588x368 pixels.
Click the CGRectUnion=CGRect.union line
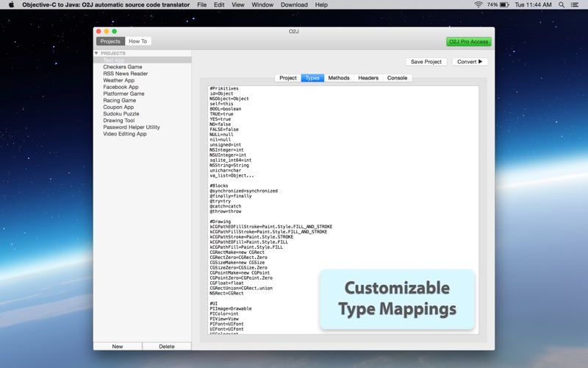pyautogui.click(x=241, y=289)
